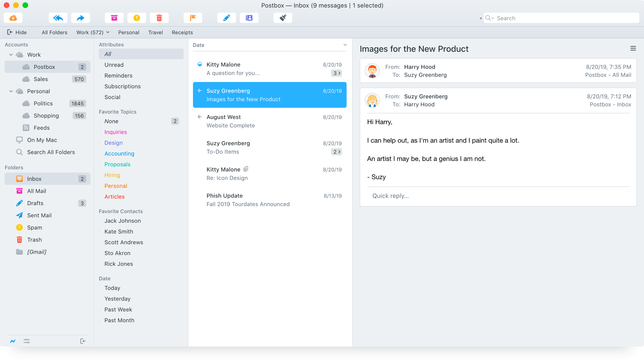Click the Reply All arrows icon
The width and height of the screenshot is (644, 363).
(x=58, y=18)
